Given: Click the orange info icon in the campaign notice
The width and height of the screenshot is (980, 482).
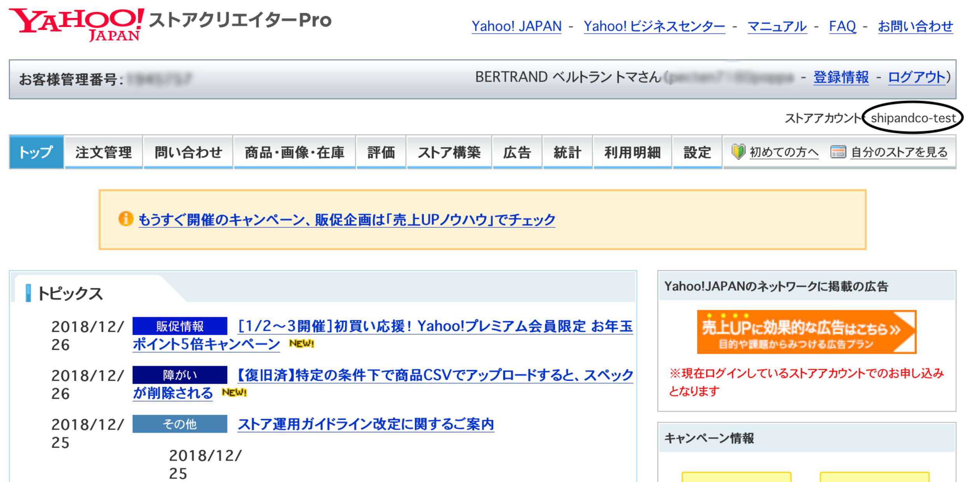Looking at the screenshot, I should (x=126, y=219).
